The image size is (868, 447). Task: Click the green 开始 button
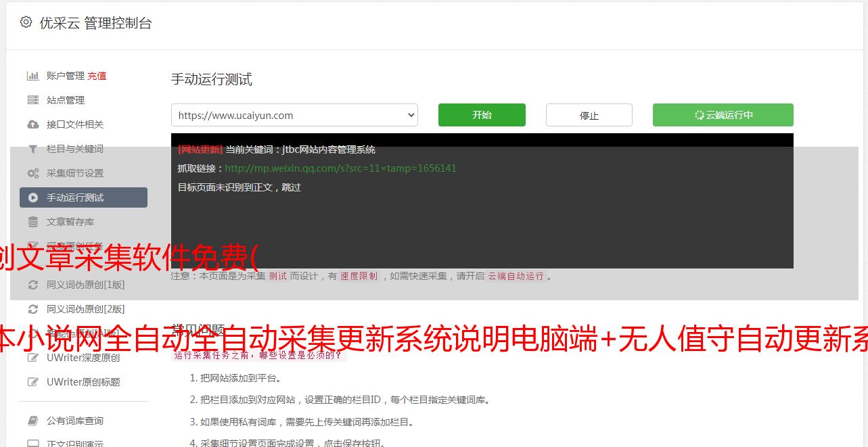point(482,115)
